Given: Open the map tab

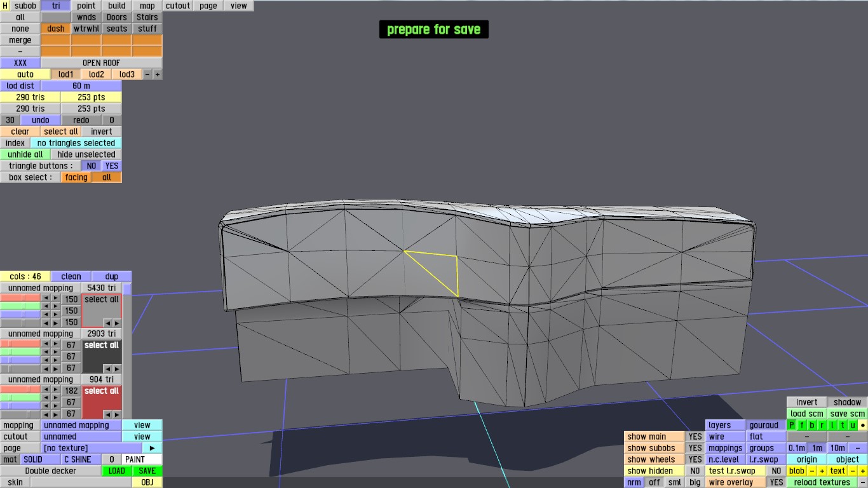Looking at the screenshot, I should pos(147,6).
